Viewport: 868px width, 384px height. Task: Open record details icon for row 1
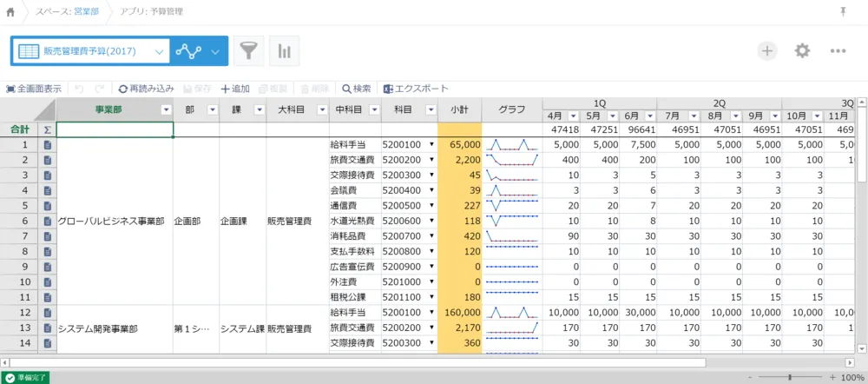48,144
